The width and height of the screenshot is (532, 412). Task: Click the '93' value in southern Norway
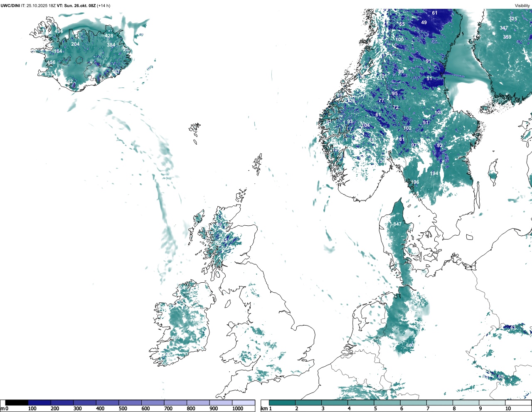tap(350, 122)
